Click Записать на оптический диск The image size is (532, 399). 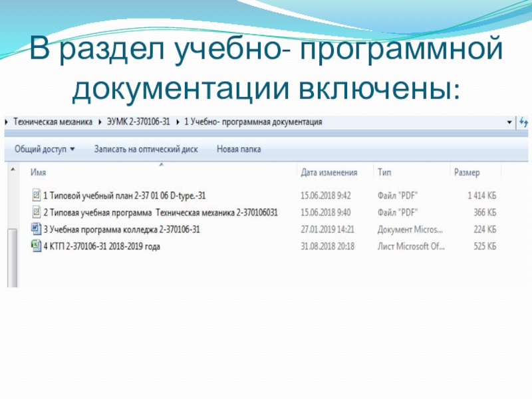[x=146, y=149]
